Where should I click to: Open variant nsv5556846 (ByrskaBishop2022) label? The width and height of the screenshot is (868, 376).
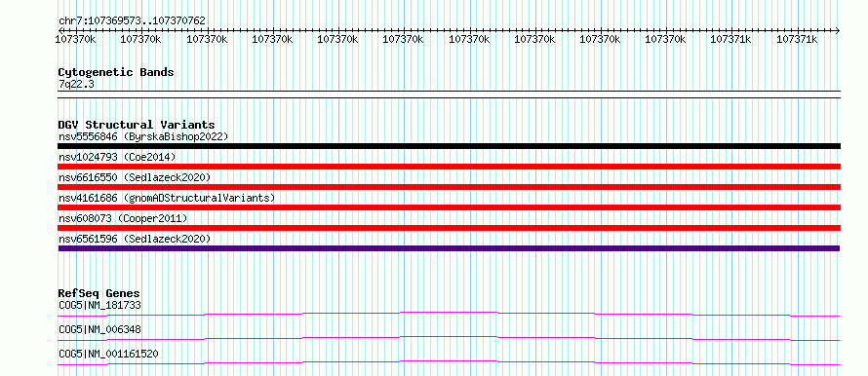pyautogui.click(x=142, y=136)
